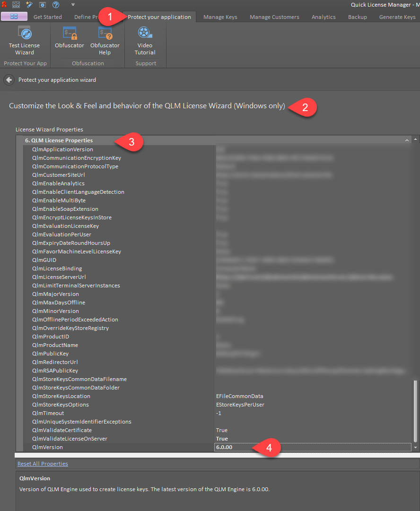Collapse the QLM License Properties section

click(x=407, y=140)
